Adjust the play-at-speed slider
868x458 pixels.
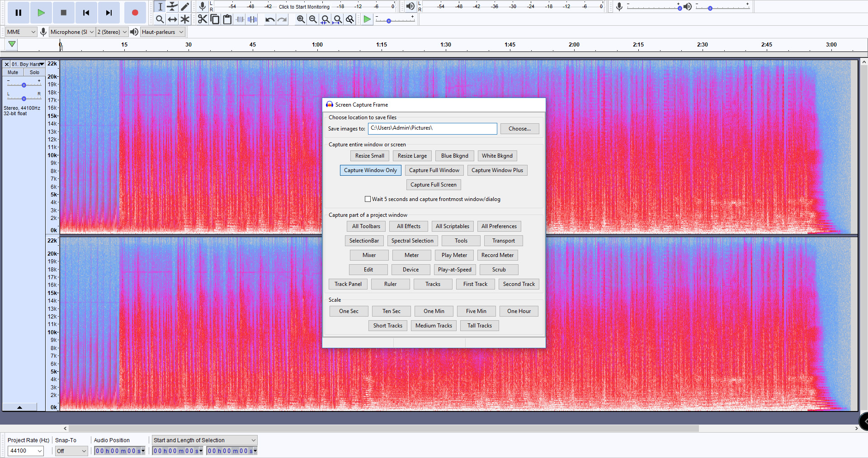pos(395,20)
